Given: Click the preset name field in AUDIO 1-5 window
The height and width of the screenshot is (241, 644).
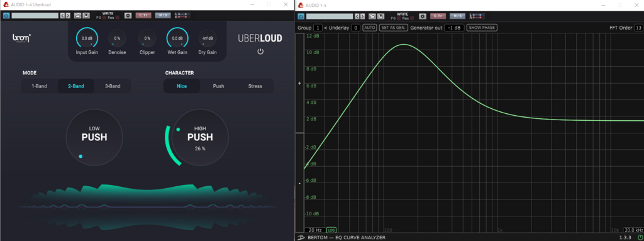Looking at the screenshot, I should [330, 16].
